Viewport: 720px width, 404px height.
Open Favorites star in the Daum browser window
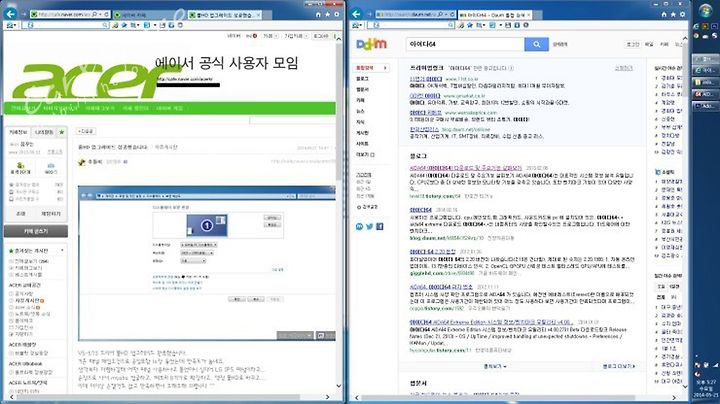(673, 15)
